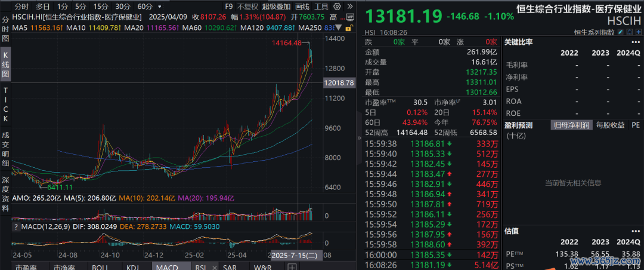Click the 金额 261.99亿 value
This screenshot has height=270, width=644.
[482, 53]
